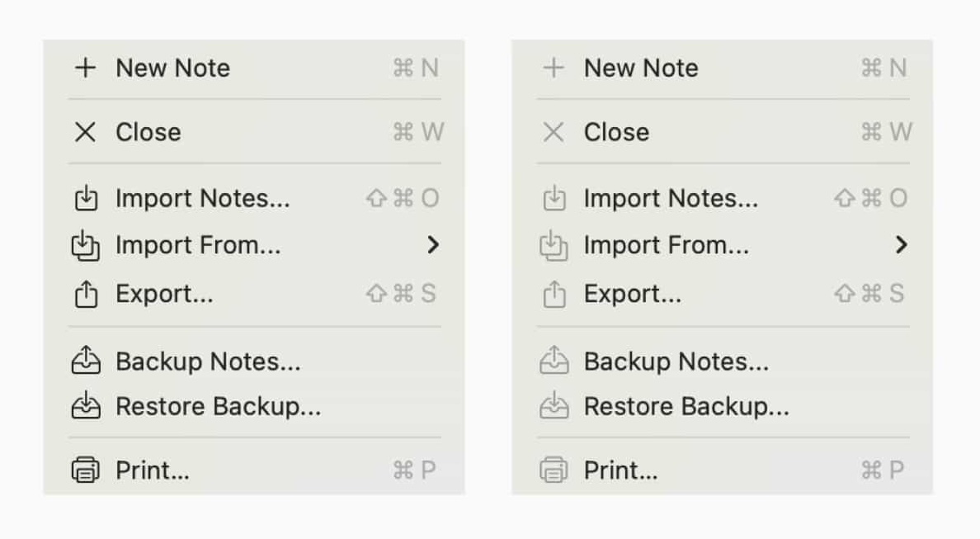This screenshot has width=980, height=539.
Task: Select the Export icon in the right menu
Action: coord(554,293)
